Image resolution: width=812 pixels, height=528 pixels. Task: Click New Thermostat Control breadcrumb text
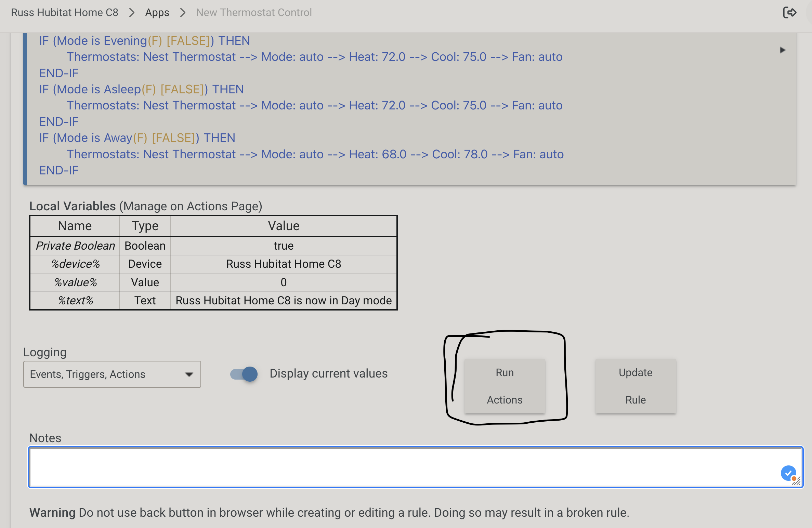254,13
